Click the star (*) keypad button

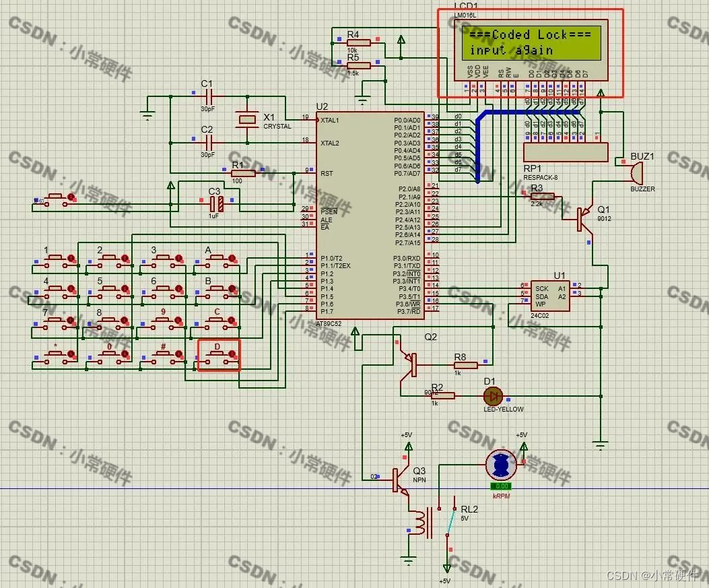point(56,356)
